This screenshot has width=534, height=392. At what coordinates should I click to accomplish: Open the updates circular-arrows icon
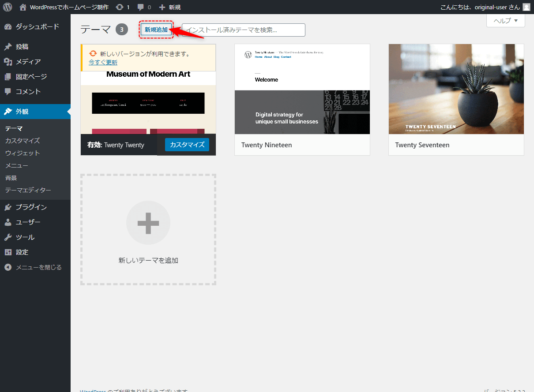(x=120, y=7)
